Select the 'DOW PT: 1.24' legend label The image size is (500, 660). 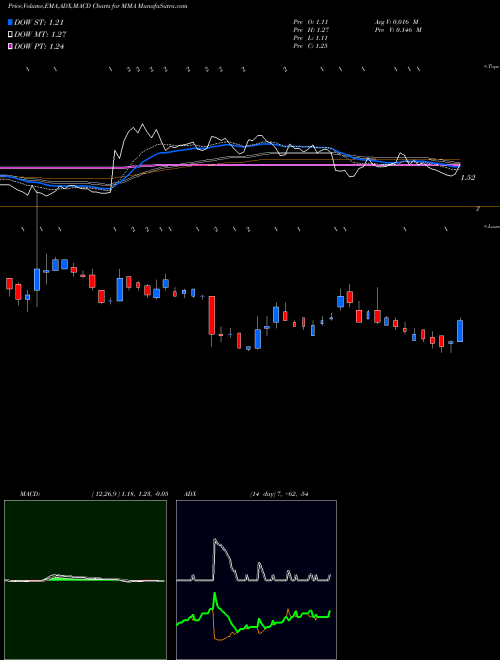pos(39,46)
